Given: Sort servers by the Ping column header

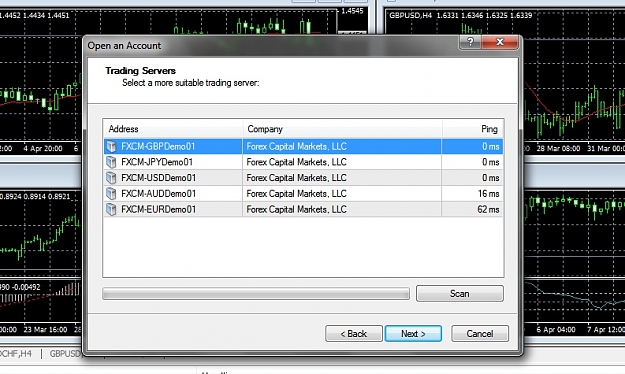Looking at the screenshot, I should tap(472, 129).
